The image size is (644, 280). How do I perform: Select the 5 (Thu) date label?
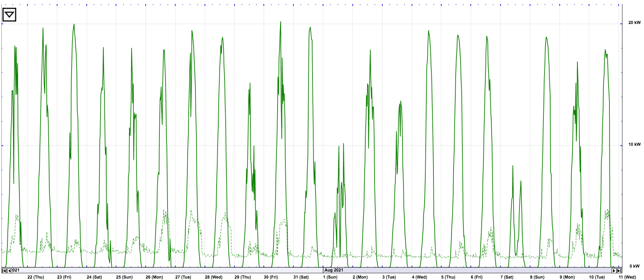pos(449,277)
